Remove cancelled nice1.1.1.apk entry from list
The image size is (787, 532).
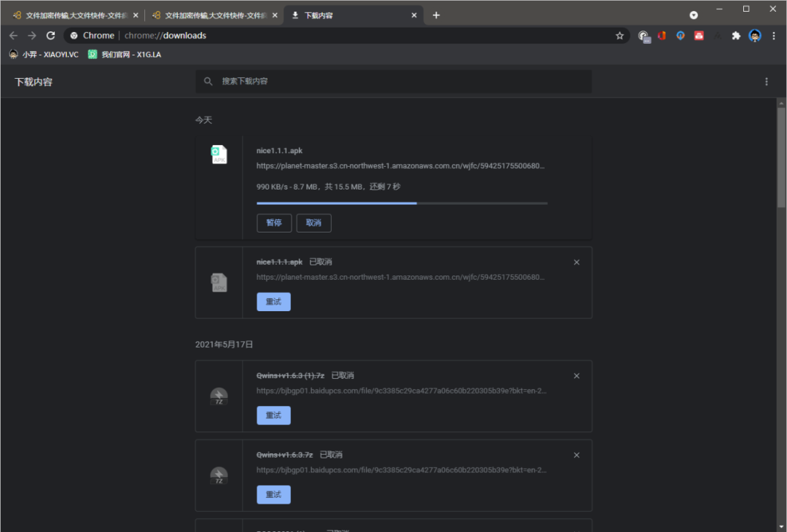pyautogui.click(x=576, y=262)
